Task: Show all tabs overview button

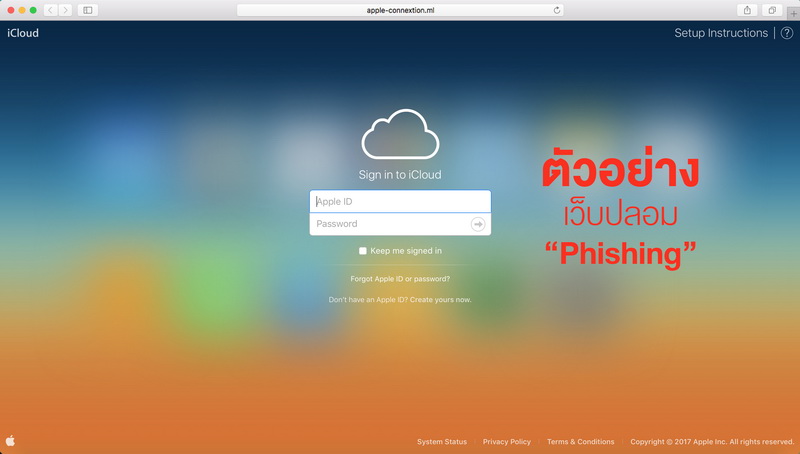Action: pos(772,10)
